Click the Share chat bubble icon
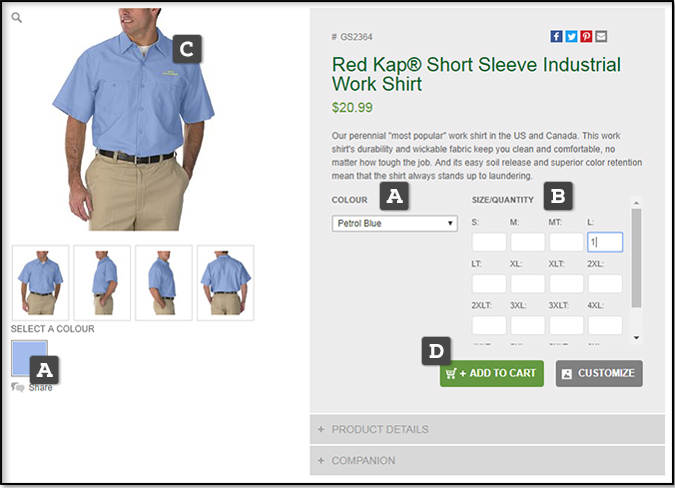This screenshot has height=488, width=675. [18, 387]
